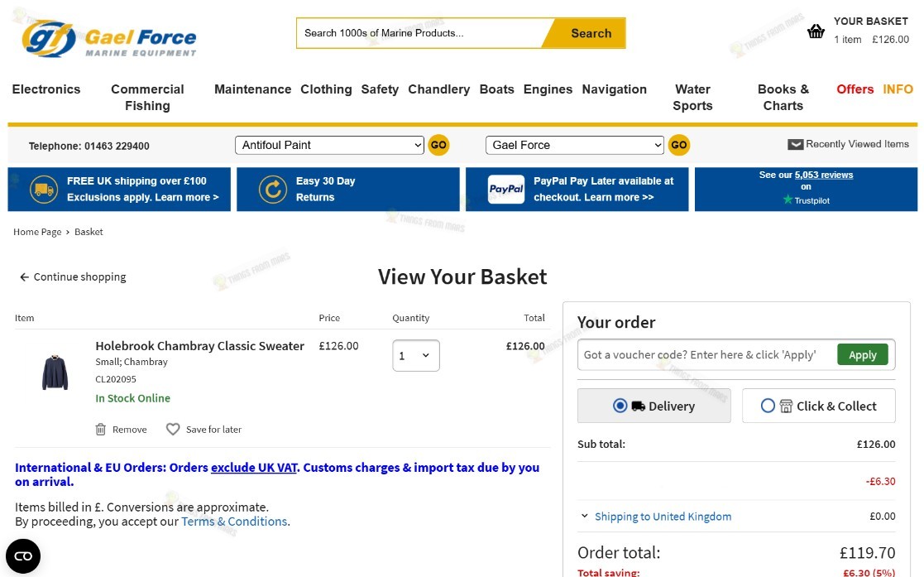Screen dimensions: 924x577
Task: Focus the marine products search field
Action: pyautogui.click(x=419, y=33)
